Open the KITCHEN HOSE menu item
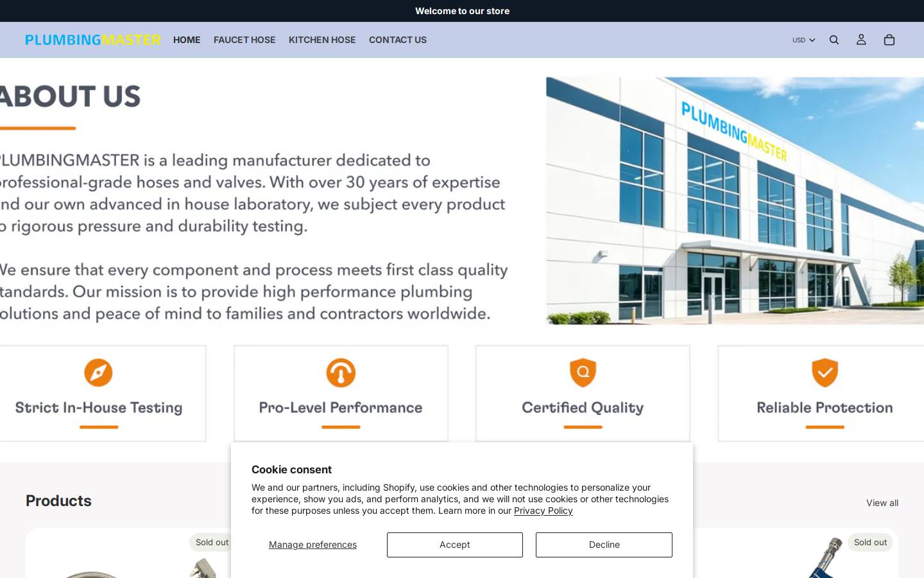 (x=322, y=40)
